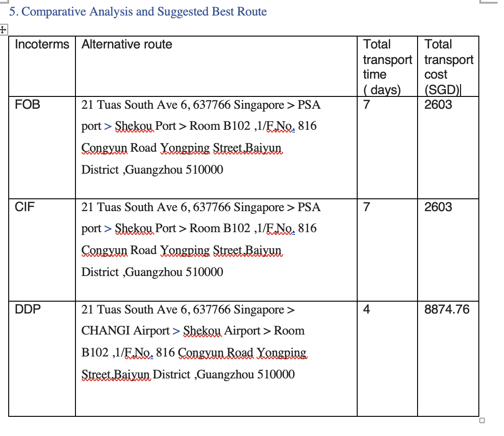Click the table move handle icon

point(3,30)
